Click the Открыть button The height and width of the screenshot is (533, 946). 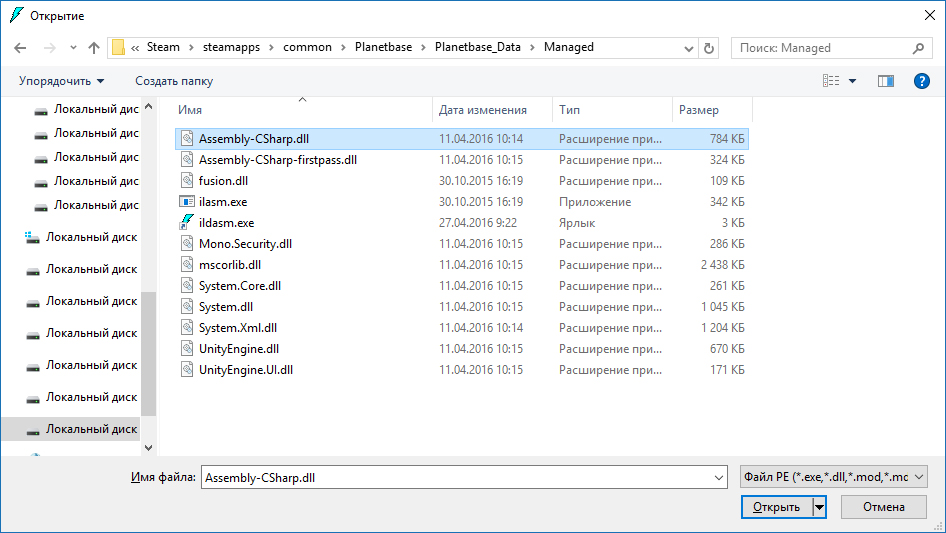[776, 507]
